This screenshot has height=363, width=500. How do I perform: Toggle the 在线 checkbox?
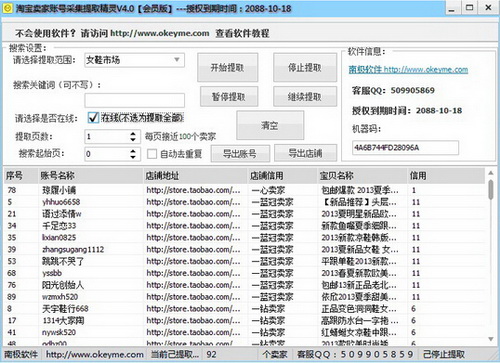[93, 117]
